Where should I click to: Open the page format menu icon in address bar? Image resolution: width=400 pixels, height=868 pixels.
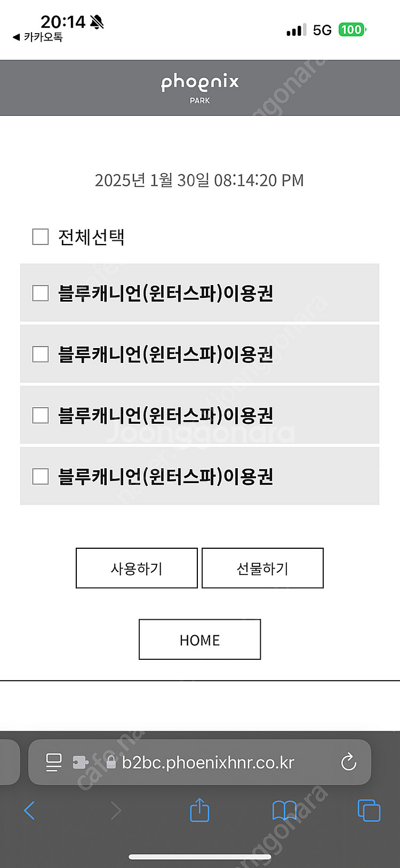coord(54,762)
